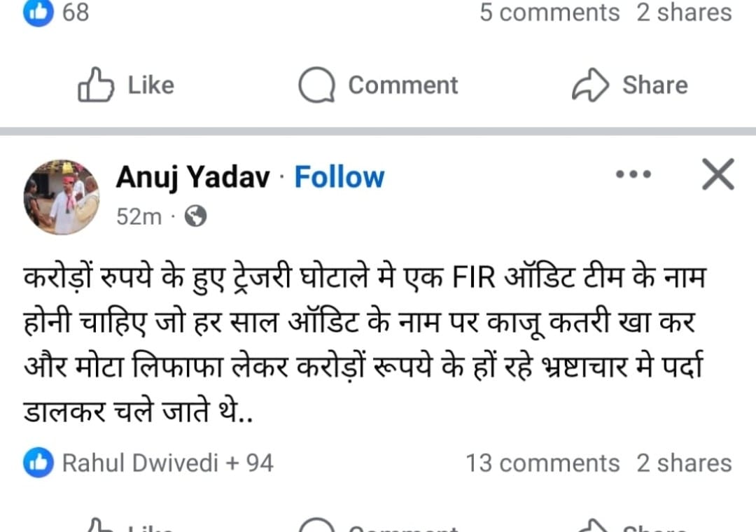Open reactions list 'Rahul Dwivedi + 94'
This screenshot has height=532, width=756.
[168, 463]
